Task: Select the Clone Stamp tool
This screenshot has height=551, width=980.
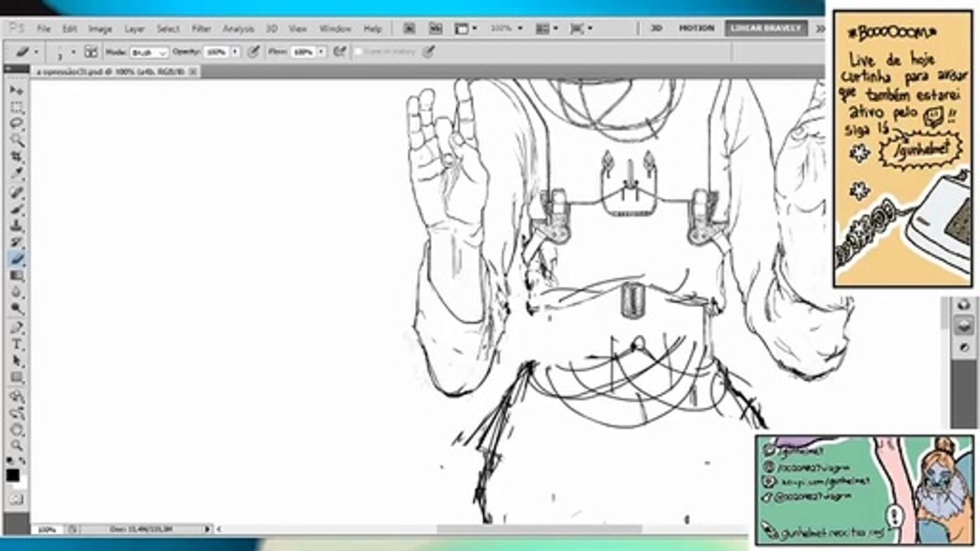Action: [17, 226]
